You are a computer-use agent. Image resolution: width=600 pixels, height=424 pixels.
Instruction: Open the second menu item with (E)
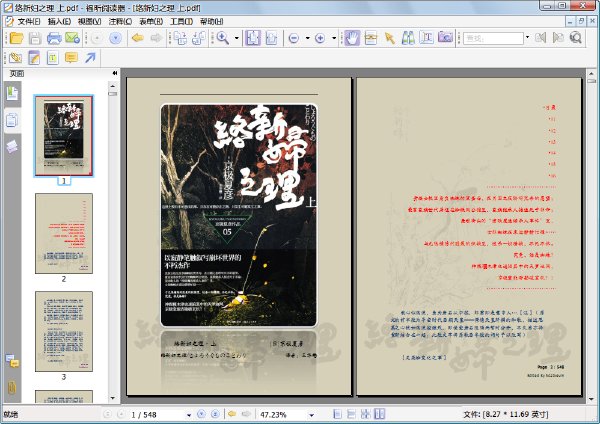coord(59,21)
